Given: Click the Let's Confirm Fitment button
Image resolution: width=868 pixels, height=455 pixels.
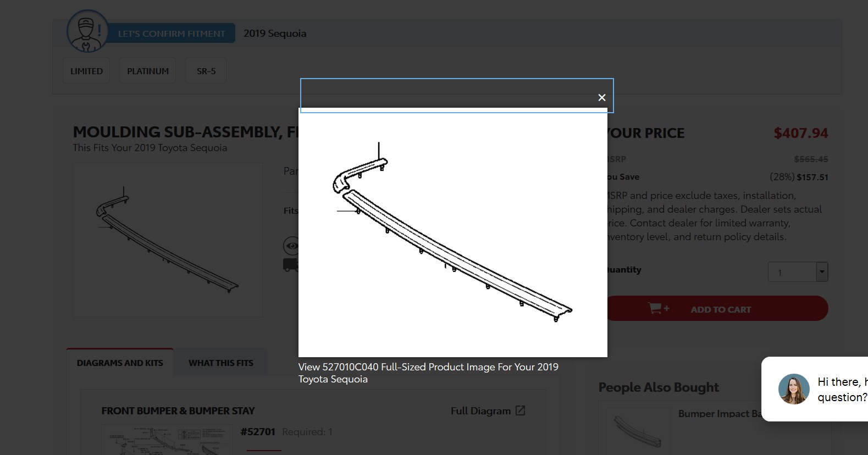Looking at the screenshot, I should tap(172, 34).
